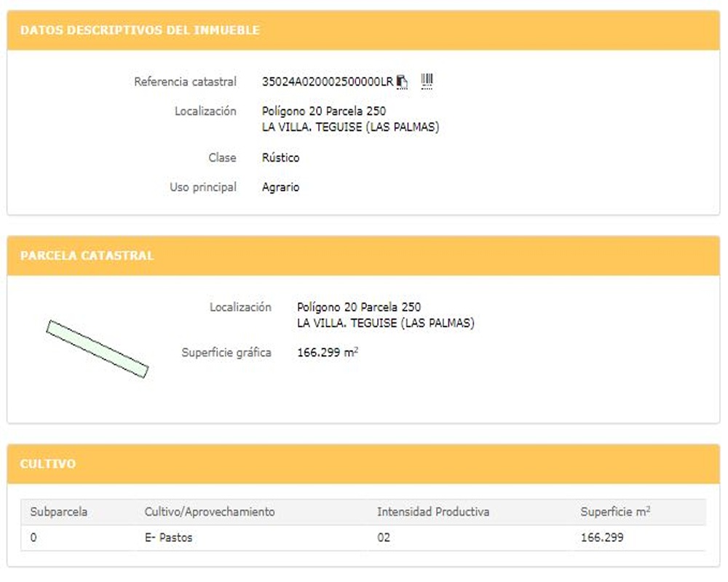Click the 'Superficie gráfica' label
Viewport: 728px width, 582px height.
[x=226, y=353]
